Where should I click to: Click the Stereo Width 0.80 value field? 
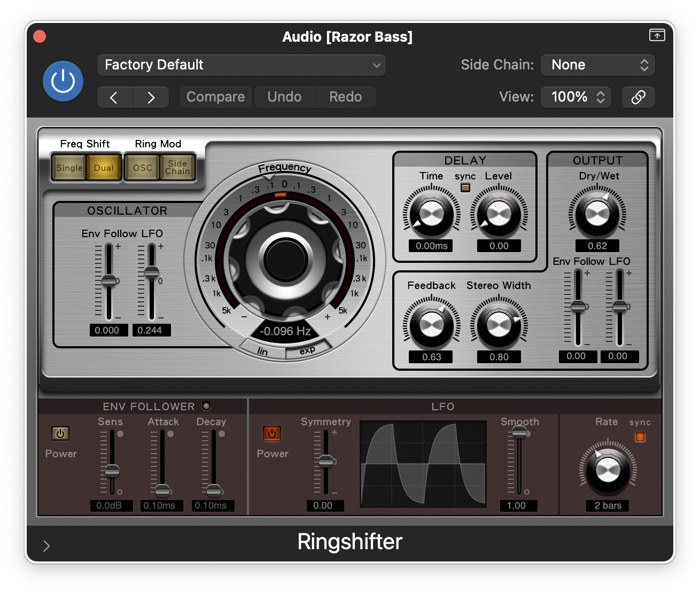pos(499,357)
